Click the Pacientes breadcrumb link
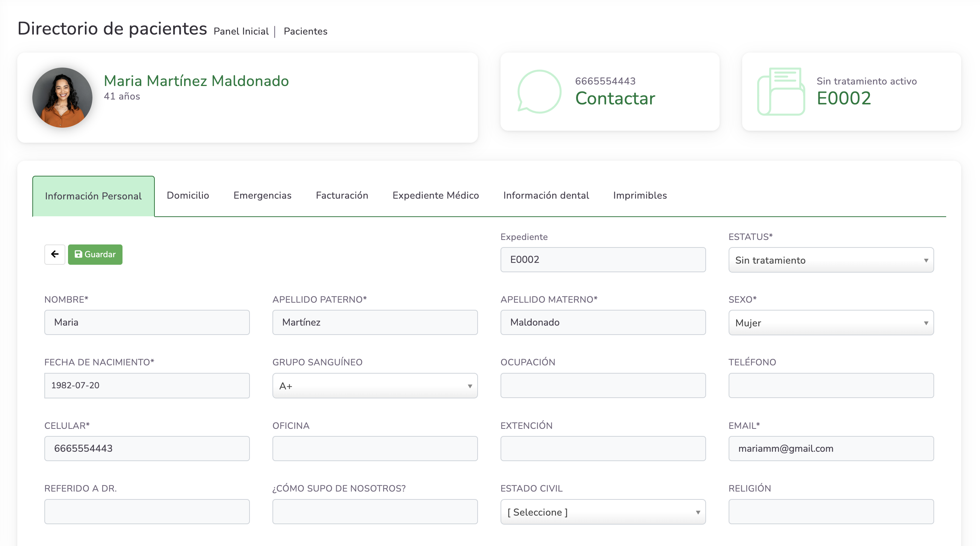 click(x=305, y=31)
